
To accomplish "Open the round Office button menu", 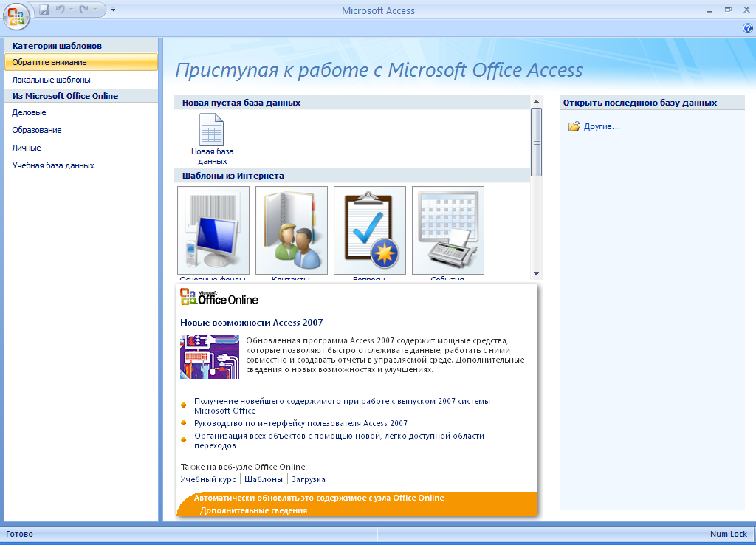I will pos(16,16).
